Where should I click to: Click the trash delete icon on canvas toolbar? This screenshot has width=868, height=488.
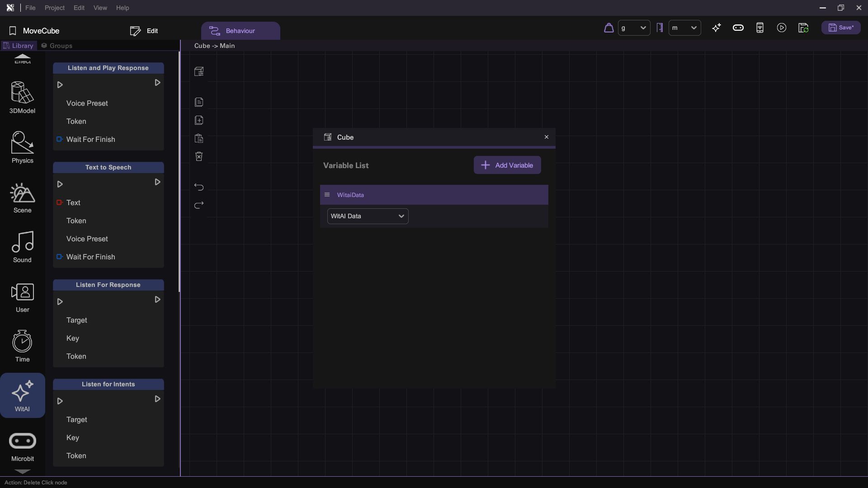199,156
